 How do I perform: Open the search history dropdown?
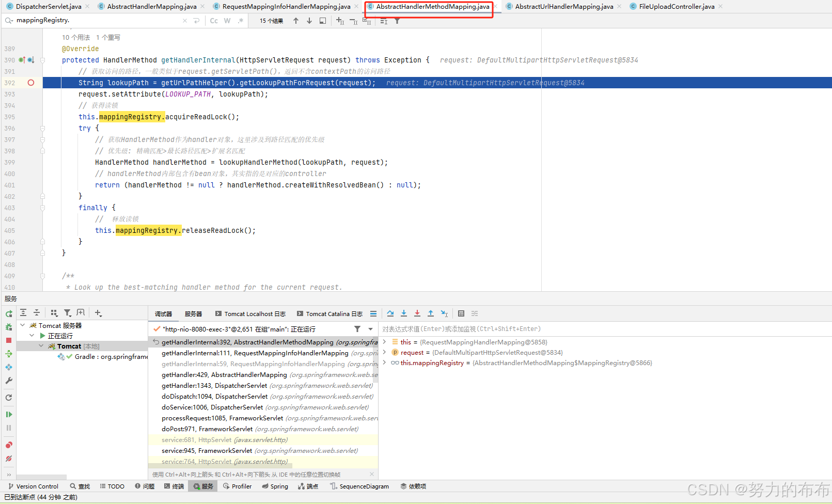9,21
